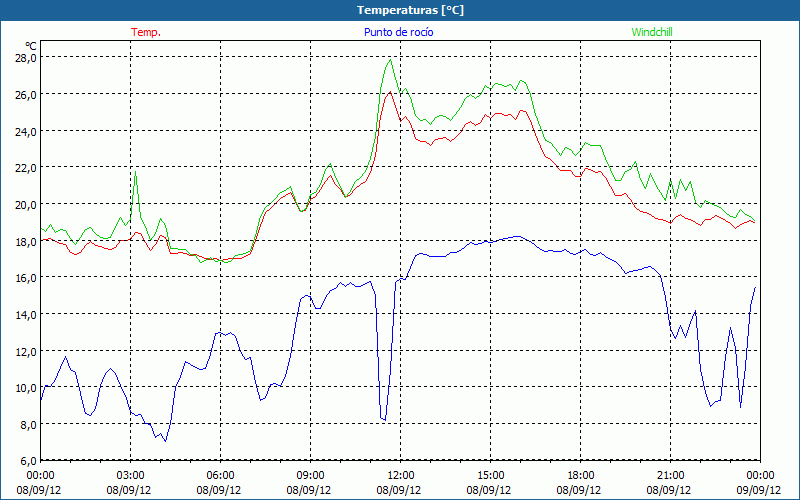Image resolution: width=800 pixels, height=500 pixels.
Task: Click the 24,0 y-axis value
Action: 26,131
